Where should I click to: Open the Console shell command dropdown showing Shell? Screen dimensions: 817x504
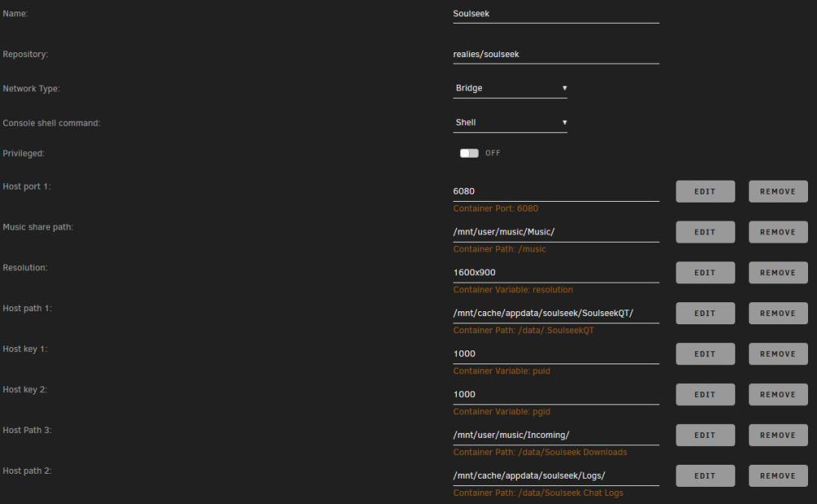(510, 123)
